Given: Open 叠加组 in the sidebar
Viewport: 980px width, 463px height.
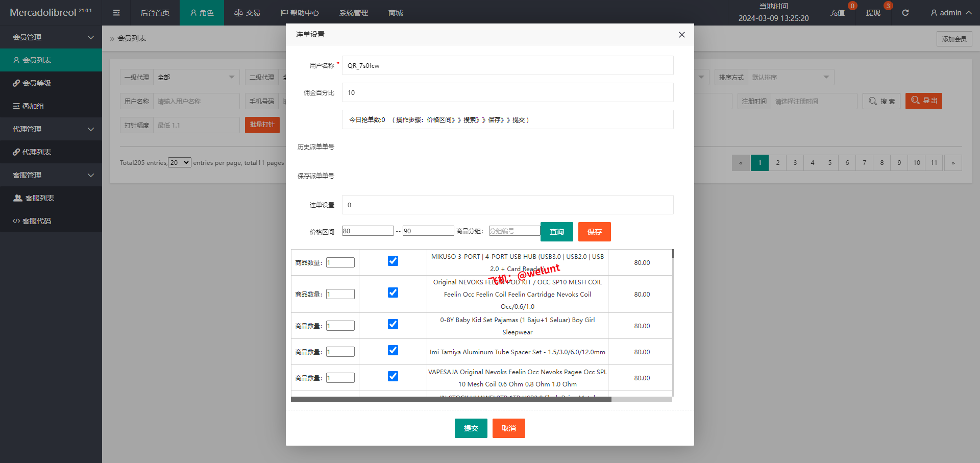Looking at the screenshot, I should (33, 106).
